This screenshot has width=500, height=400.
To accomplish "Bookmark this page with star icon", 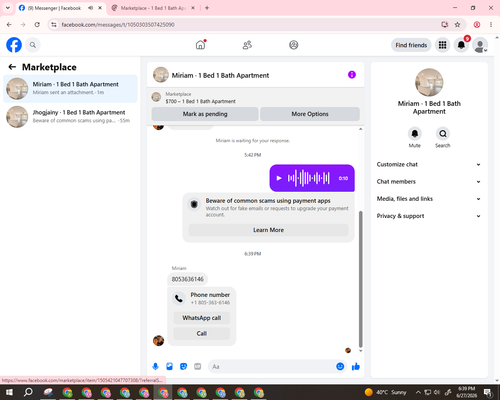I will (x=457, y=25).
